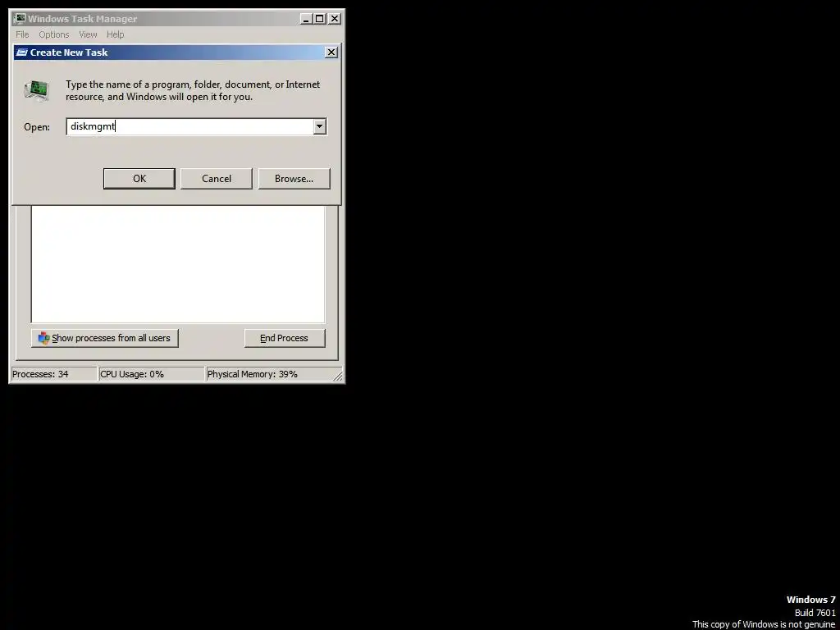Expand the Open combo box dropdown arrow
The image size is (840, 630).
pyautogui.click(x=320, y=126)
